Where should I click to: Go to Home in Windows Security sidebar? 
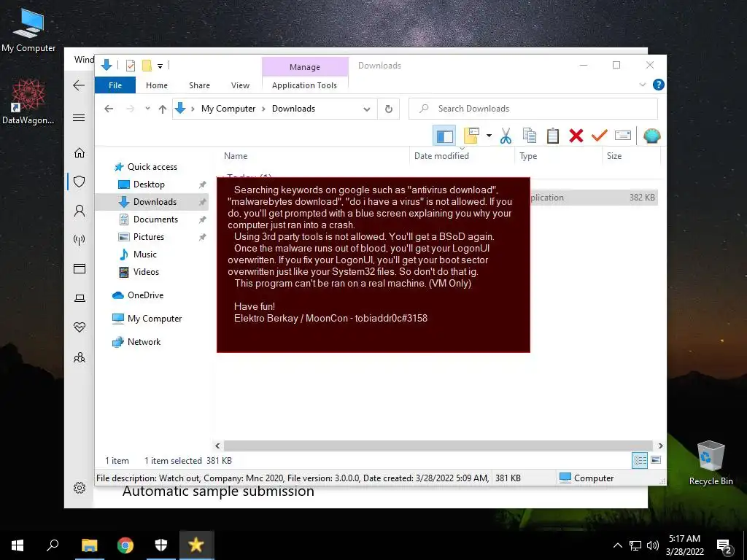tap(79, 152)
